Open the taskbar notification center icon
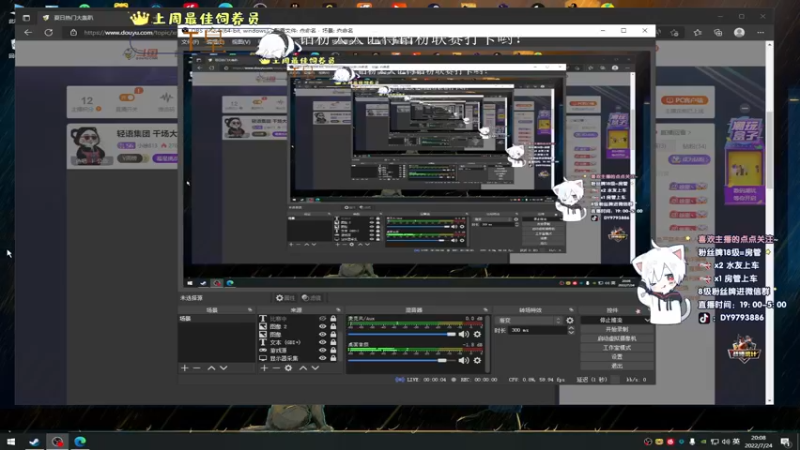The height and width of the screenshot is (450, 800). pyautogui.click(x=785, y=441)
